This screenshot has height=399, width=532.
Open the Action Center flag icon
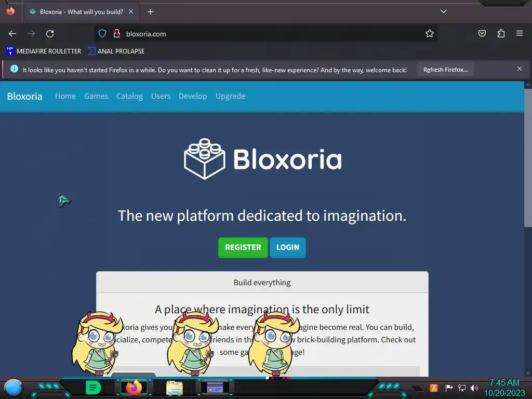point(449,388)
